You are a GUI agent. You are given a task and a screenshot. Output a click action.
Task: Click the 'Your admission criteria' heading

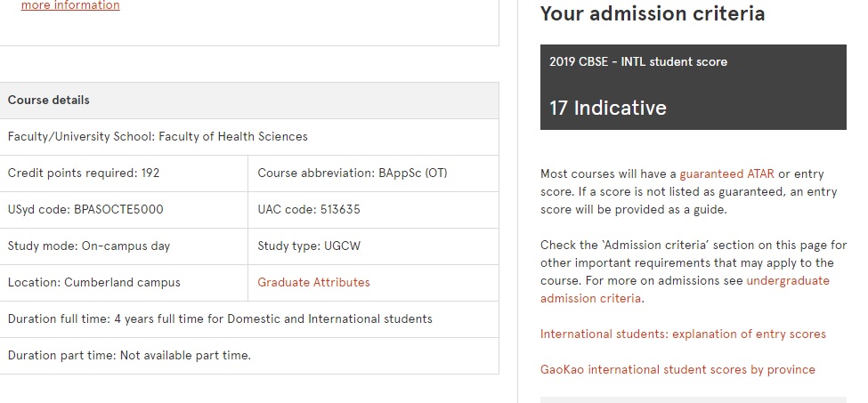coord(653,14)
